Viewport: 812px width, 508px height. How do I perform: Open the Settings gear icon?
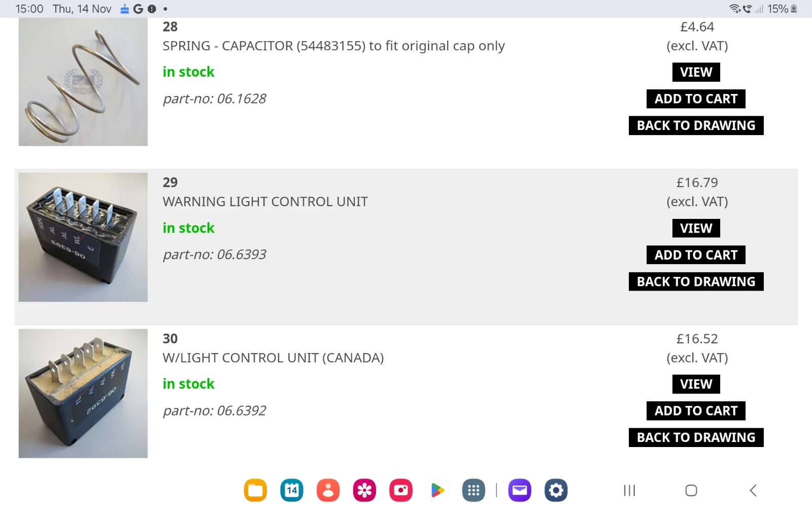click(x=556, y=490)
